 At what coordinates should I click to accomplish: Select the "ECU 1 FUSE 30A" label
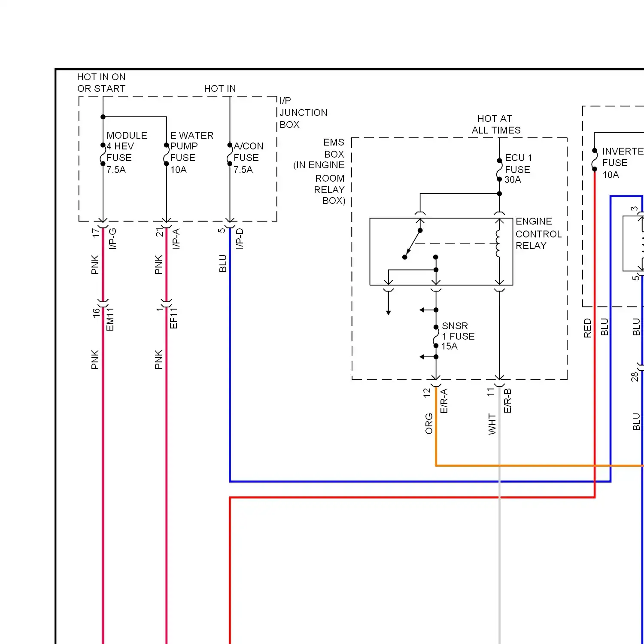coord(518,169)
